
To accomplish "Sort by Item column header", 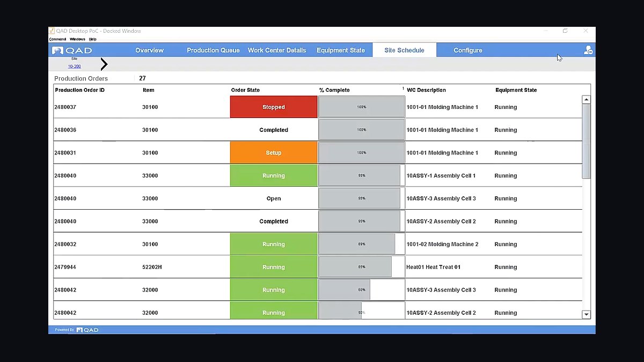I will point(149,90).
